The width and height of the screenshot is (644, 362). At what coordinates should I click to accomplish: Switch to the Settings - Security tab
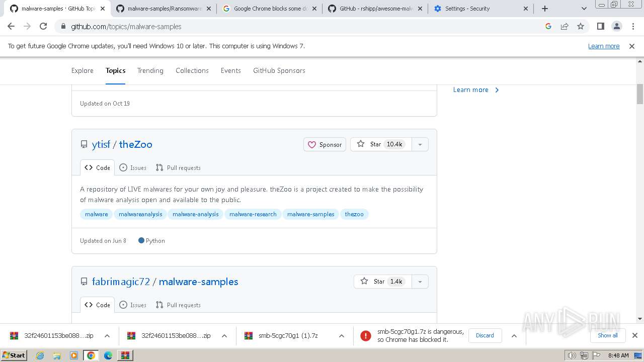coord(481,9)
